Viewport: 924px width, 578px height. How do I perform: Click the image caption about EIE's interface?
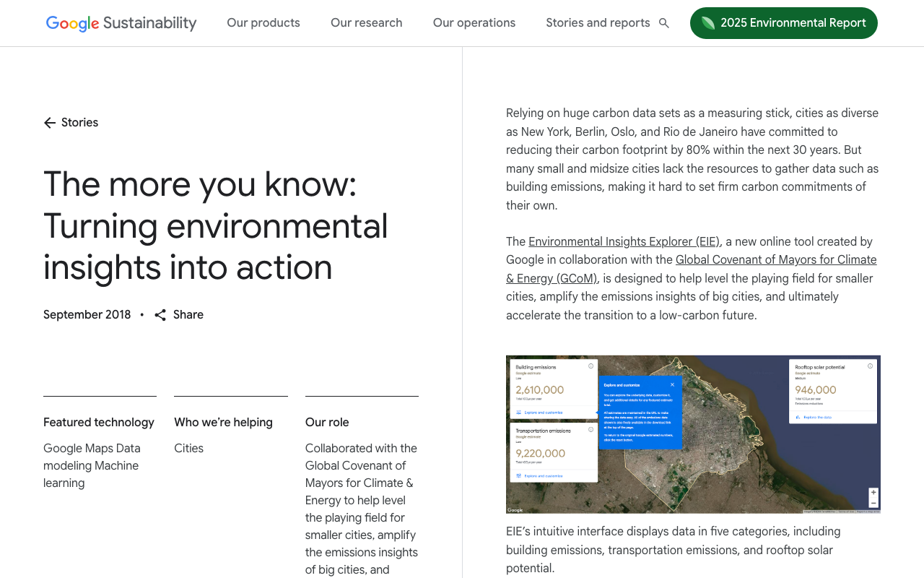pos(674,550)
